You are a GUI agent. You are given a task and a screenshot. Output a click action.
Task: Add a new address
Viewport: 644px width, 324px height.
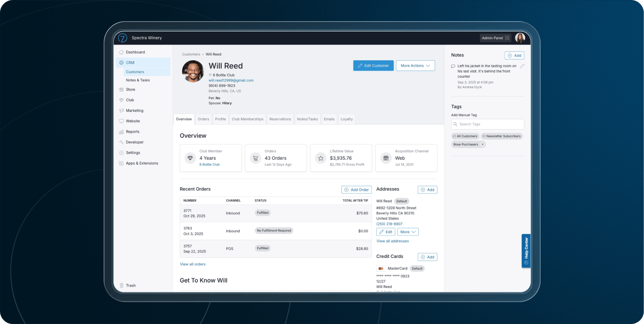point(427,189)
